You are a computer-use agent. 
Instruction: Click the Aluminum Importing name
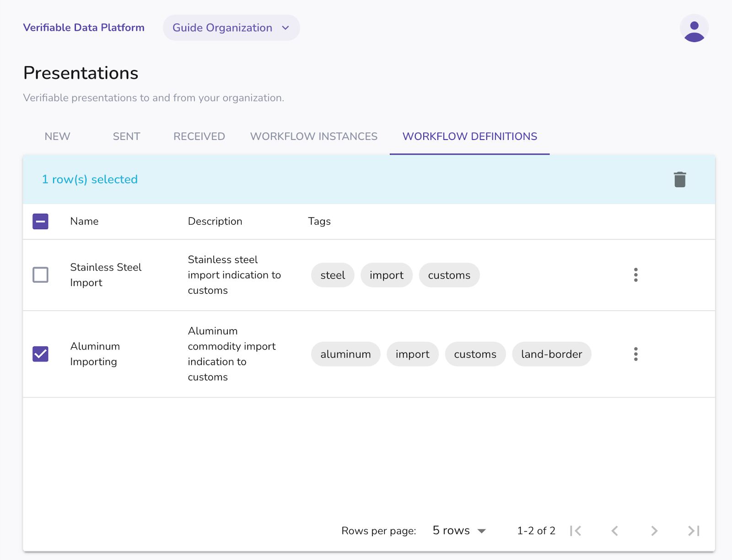tap(95, 354)
